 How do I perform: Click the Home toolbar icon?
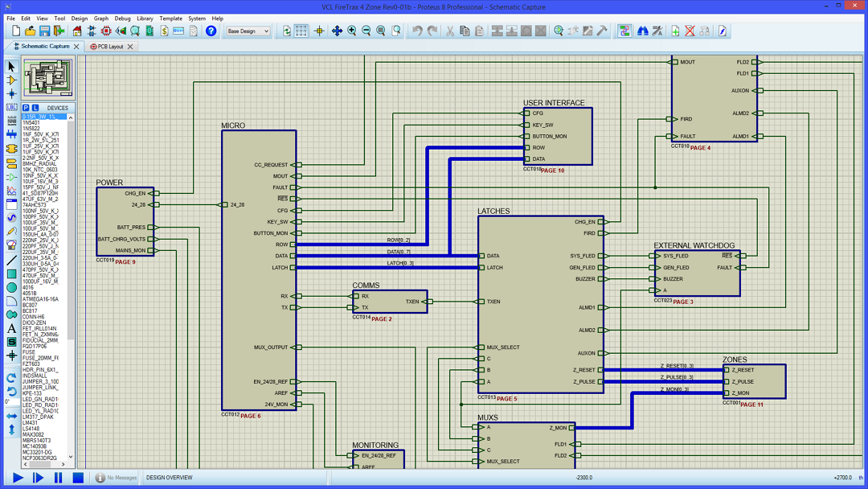point(77,31)
